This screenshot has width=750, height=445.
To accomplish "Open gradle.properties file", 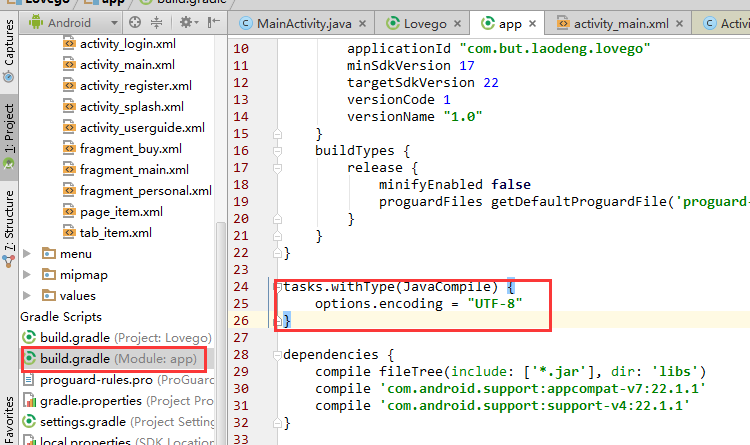I will [127, 401].
